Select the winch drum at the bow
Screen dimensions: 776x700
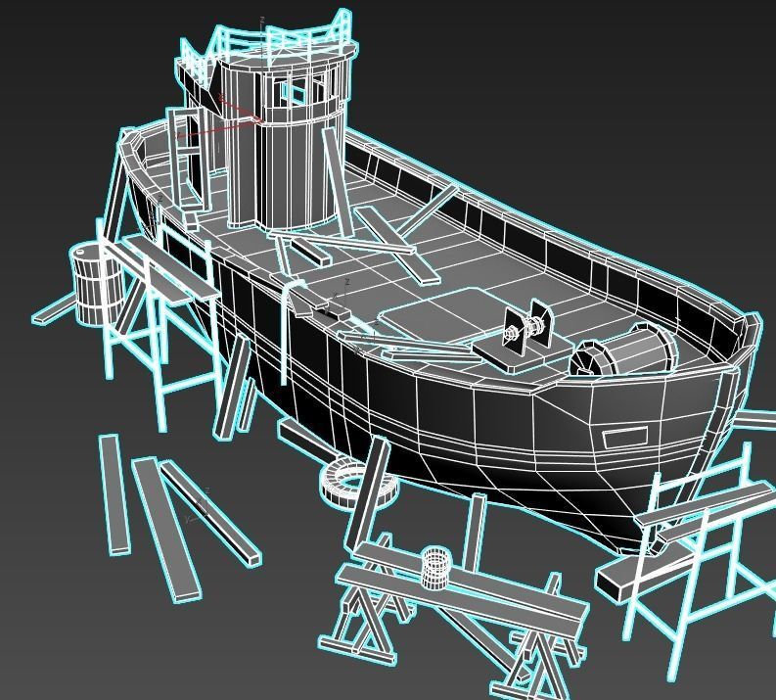click(624, 351)
